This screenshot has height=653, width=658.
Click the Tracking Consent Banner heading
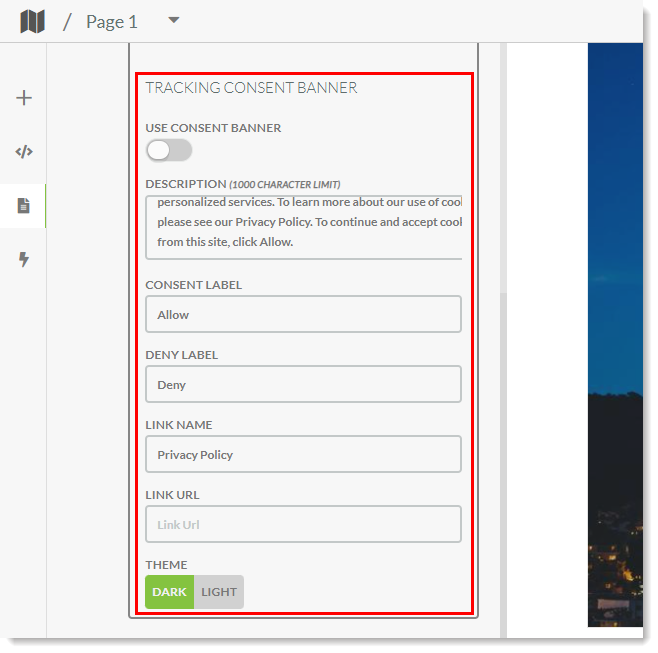click(251, 88)
